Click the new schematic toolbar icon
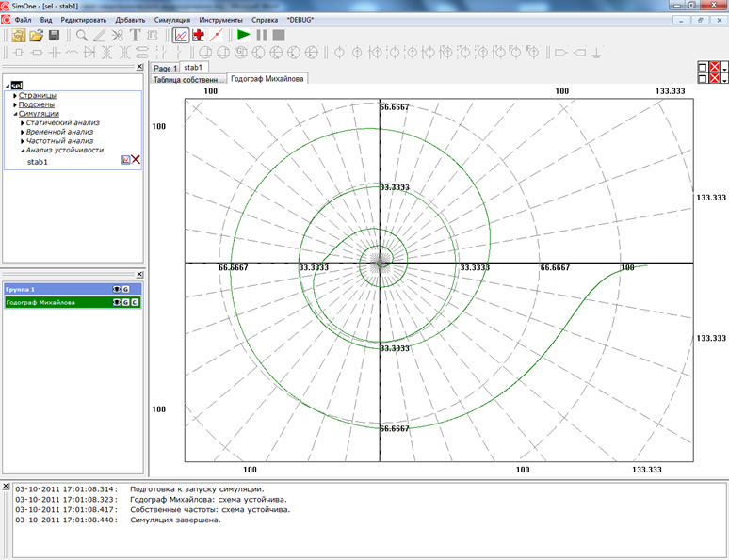729x560 pixels. (x=19, y=36)
